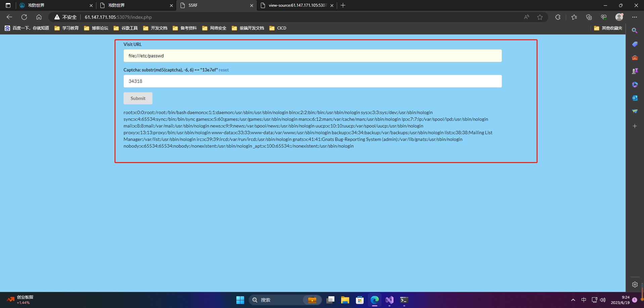Click the reset captcha link

(224, 70)
